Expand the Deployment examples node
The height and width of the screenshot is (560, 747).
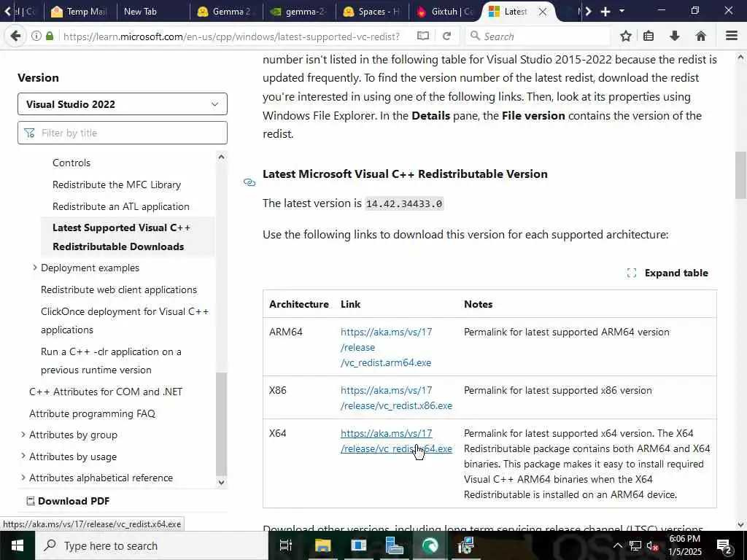(35, 268)
